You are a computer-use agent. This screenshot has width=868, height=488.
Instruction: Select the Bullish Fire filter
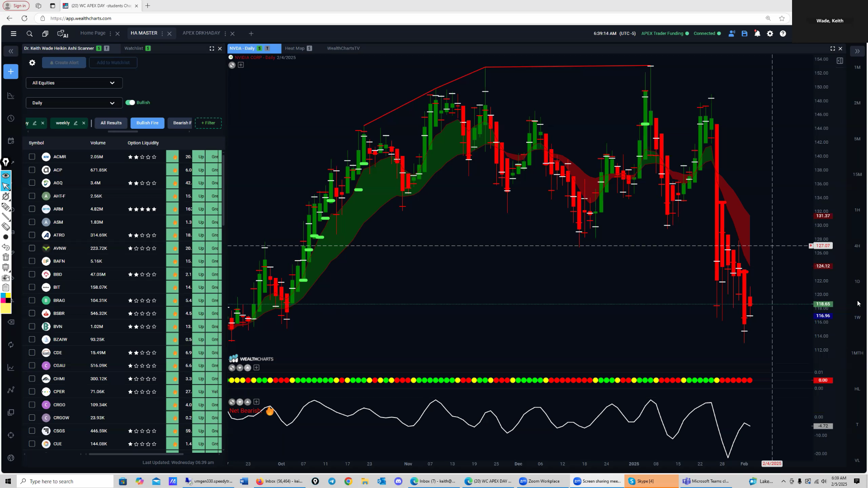click(147, 123)
